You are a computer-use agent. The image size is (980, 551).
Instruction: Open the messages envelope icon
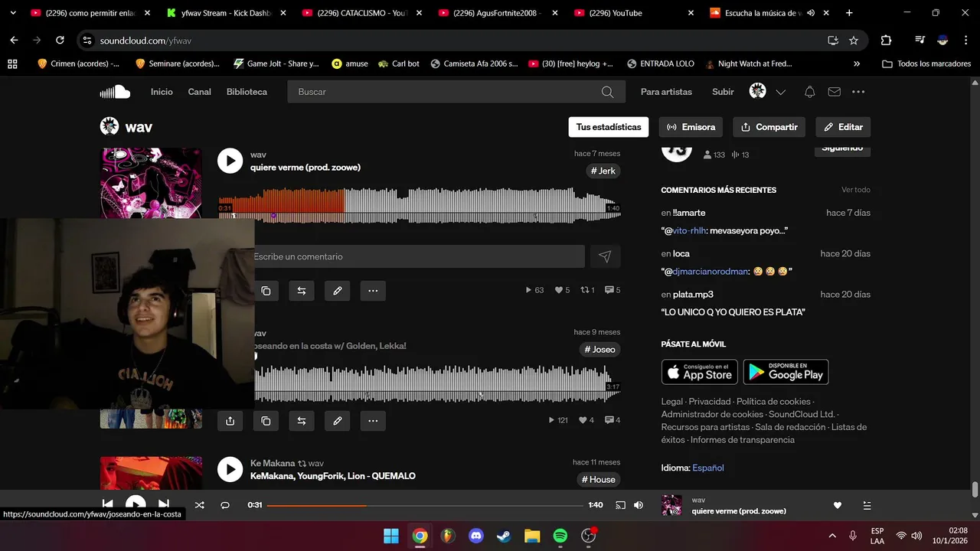[834, 92]
